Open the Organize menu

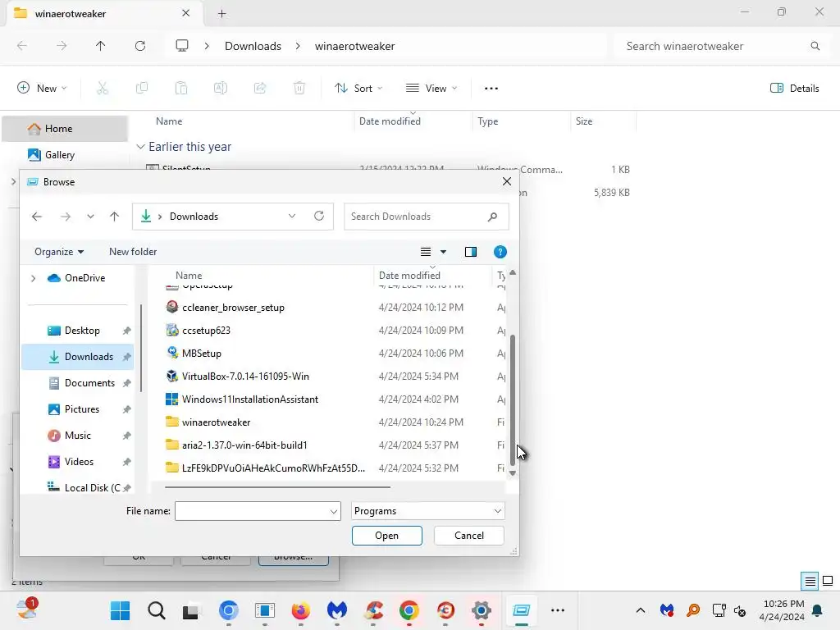click(x=59, y=252)
